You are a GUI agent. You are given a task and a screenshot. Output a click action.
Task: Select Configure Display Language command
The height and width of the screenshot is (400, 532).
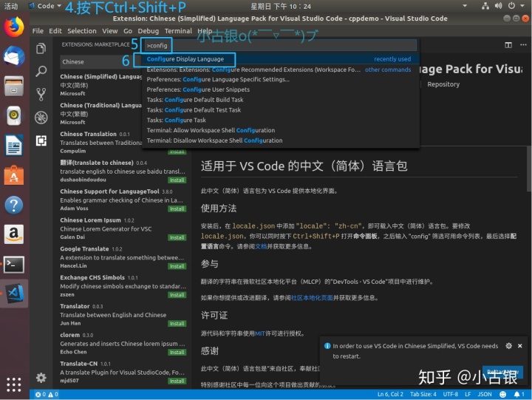(281, 59)
